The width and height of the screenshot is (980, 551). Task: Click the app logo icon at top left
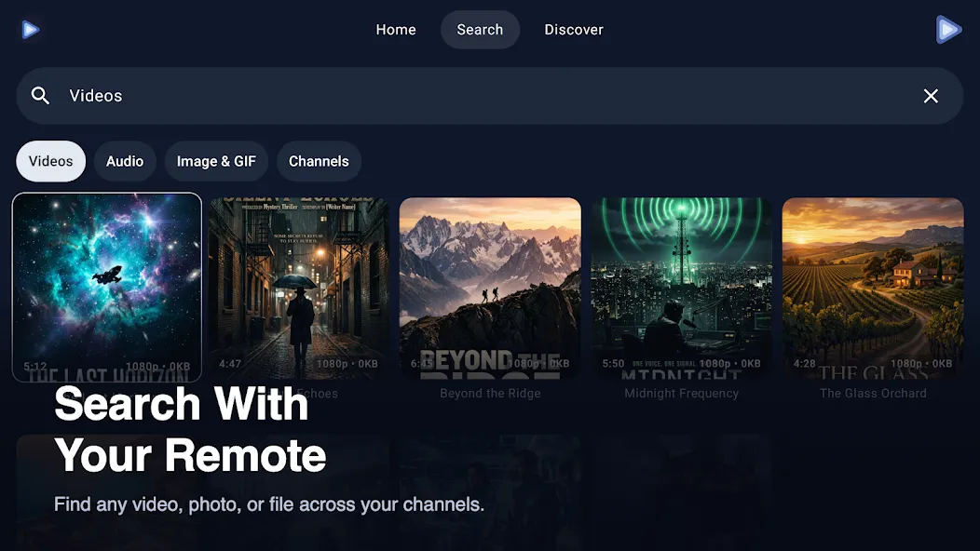(30, 30)
